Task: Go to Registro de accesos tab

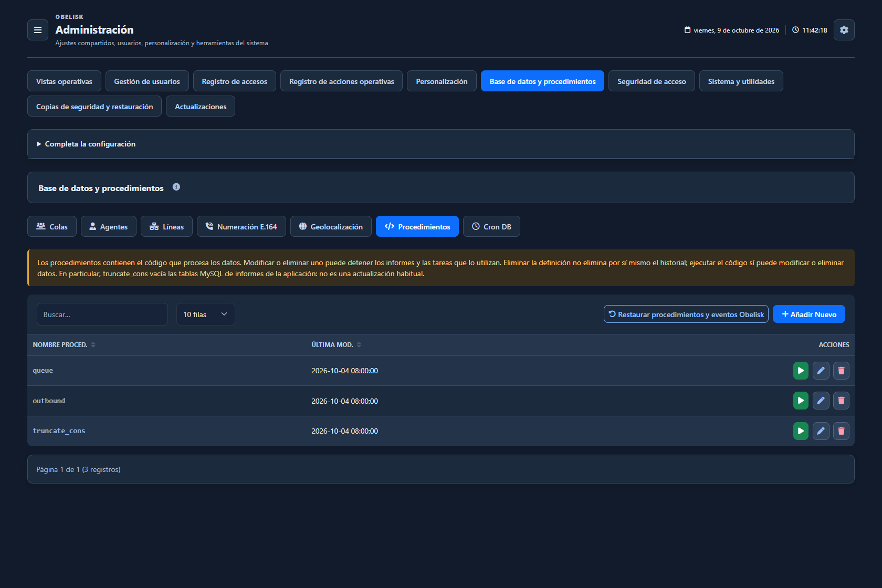Action: (235, 81)
